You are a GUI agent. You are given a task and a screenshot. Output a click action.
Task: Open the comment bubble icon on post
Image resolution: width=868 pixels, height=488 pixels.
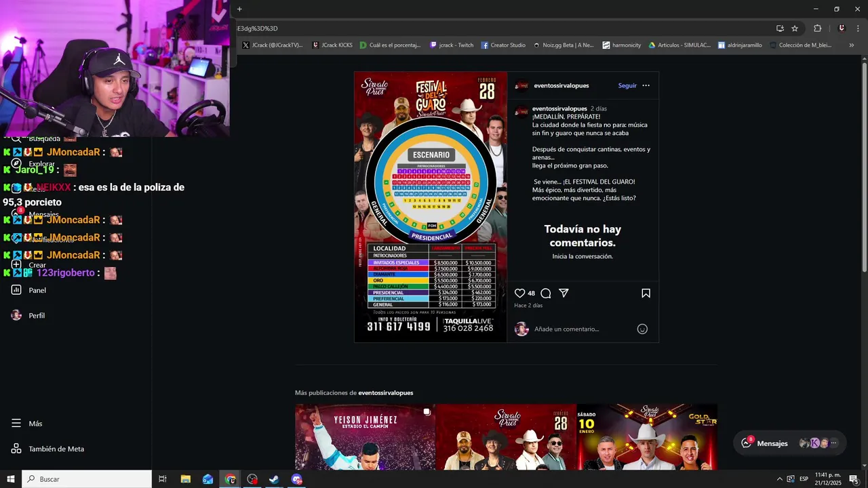tap(546, 293)
